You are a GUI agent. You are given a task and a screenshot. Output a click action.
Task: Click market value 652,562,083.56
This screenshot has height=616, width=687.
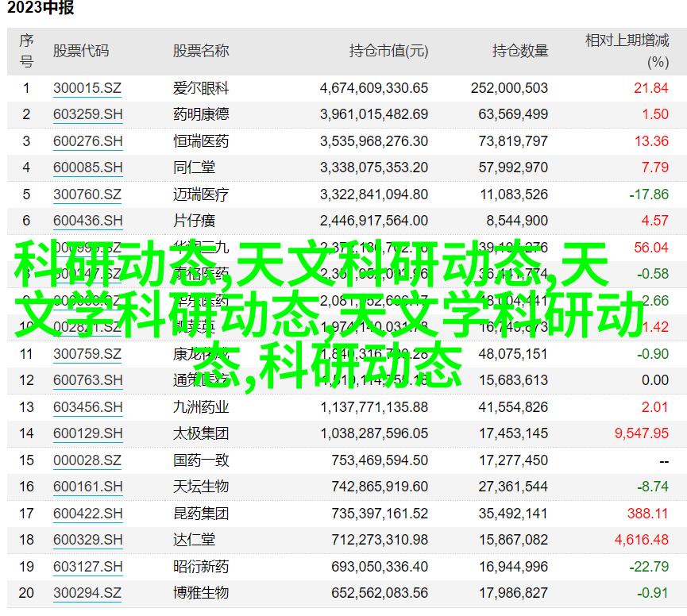380,593
